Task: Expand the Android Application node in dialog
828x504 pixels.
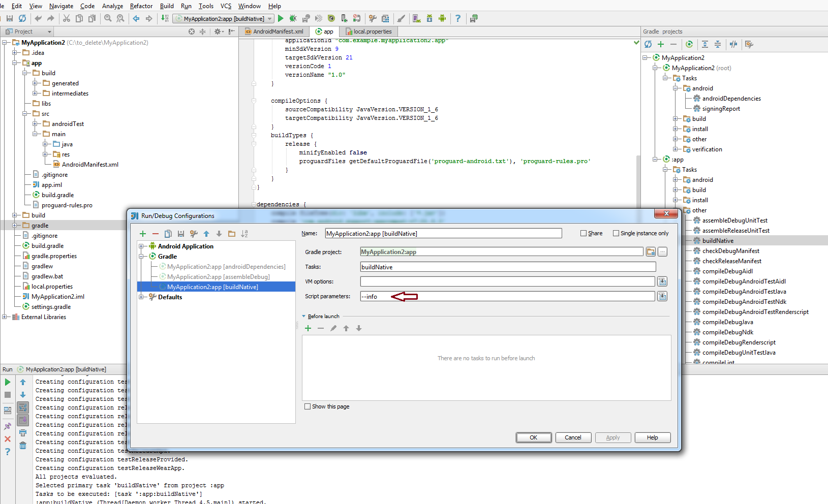Action: pyautogui.click(x=141, y=246)
